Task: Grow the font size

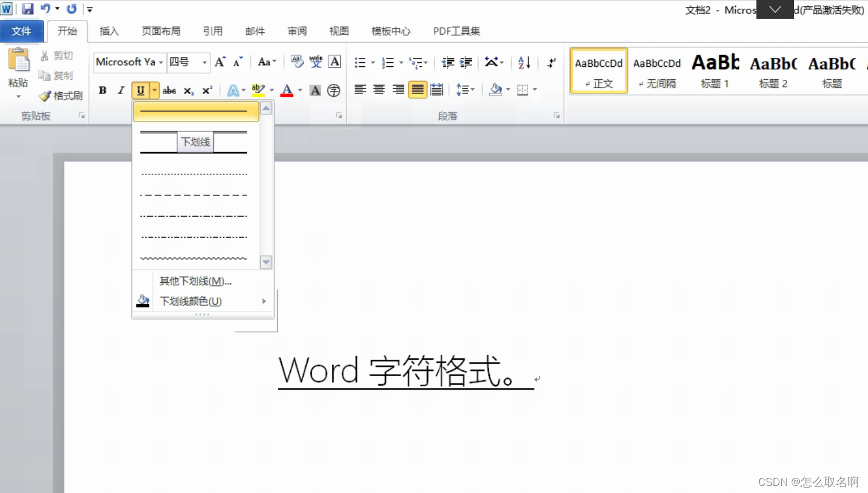Action: pos(220,62)
